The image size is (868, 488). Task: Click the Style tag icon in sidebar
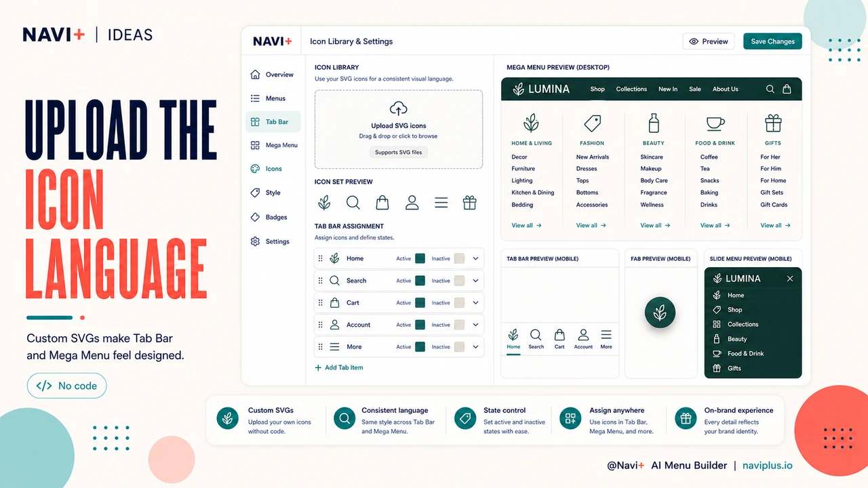pos(255,192)
